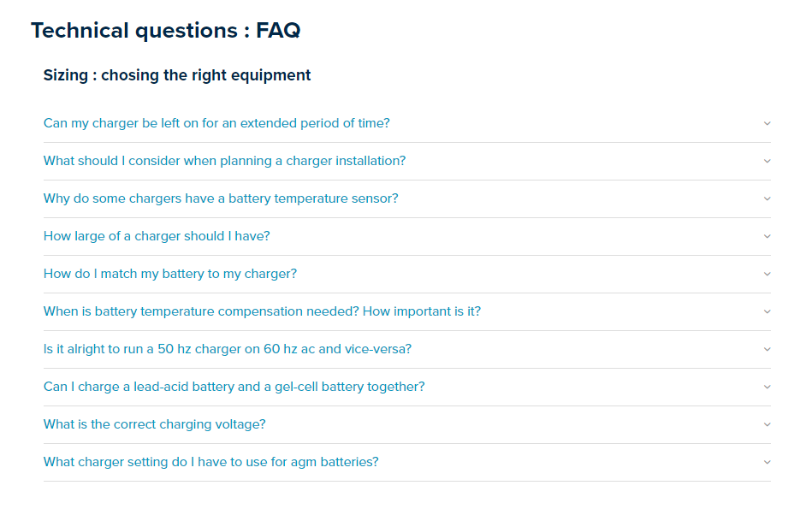Open 'Why do some chargers have' sensor question
812x509 pixels.
[221, 198]
